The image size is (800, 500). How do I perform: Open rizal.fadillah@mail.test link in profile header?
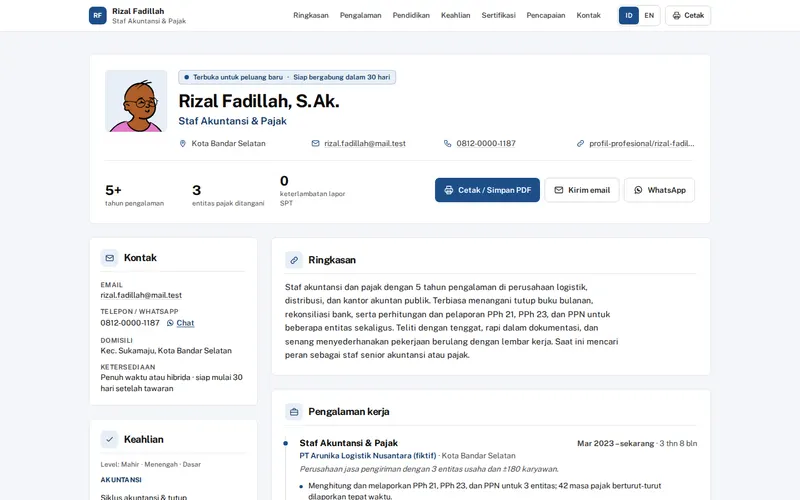pyautogui.click(x=365, y=143)
